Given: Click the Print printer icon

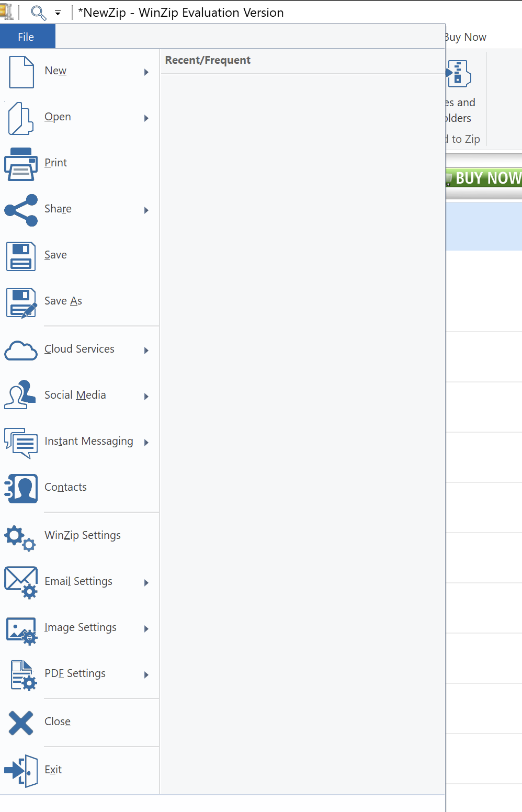Looking at the screenshot, I should click(21, 164).
